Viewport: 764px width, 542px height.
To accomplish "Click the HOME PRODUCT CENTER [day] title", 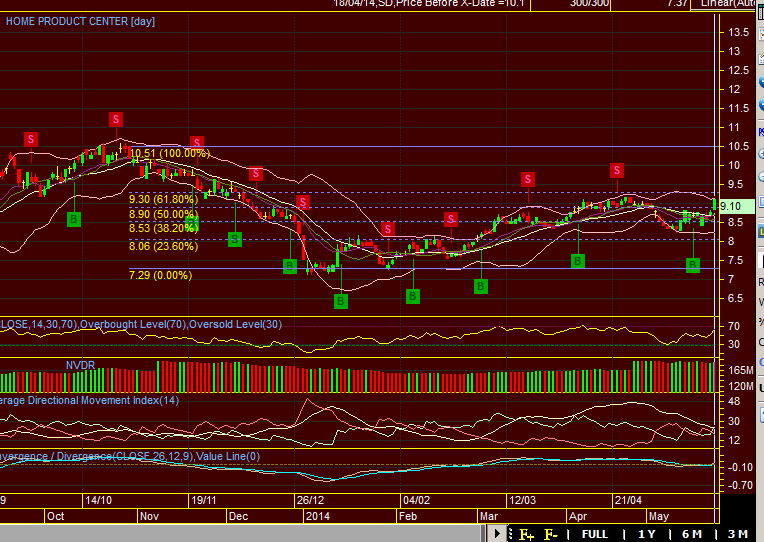I will [x=80, y=21].
